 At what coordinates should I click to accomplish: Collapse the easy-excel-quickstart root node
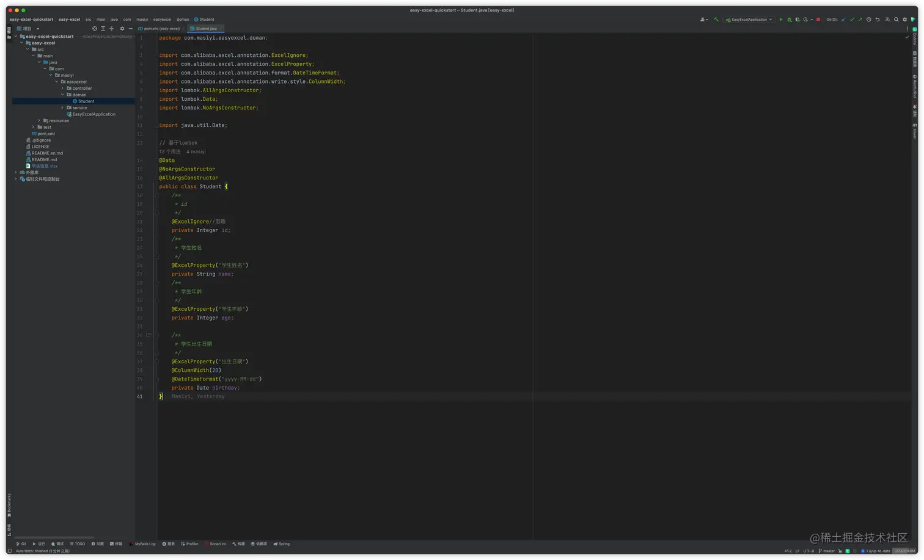pyautogui.click(x=16, y=37)
